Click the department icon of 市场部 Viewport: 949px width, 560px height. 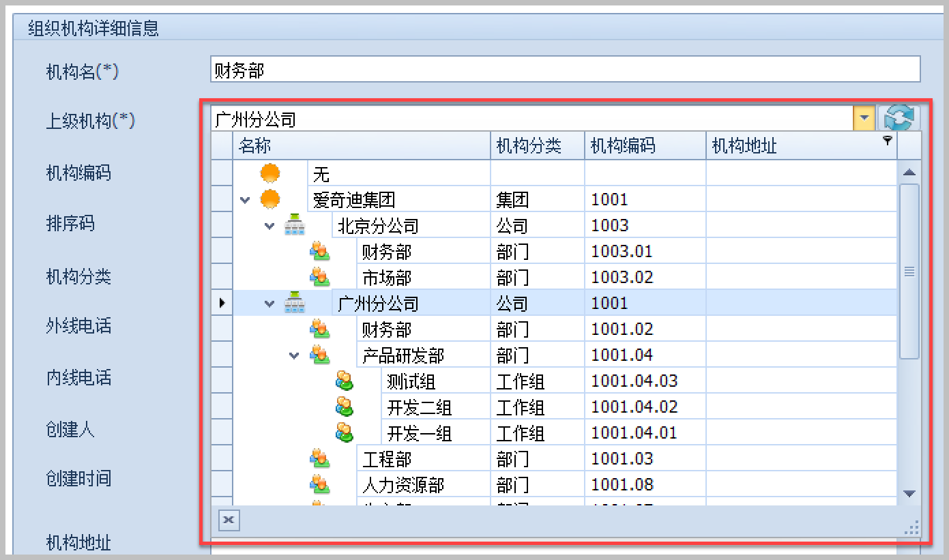coord(319,278)
